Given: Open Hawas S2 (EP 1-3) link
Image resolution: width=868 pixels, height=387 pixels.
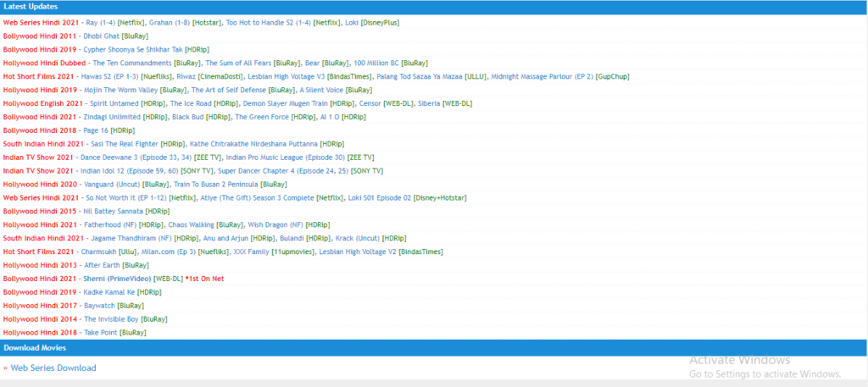Looking at the screenshot, I should pos(109,76).
